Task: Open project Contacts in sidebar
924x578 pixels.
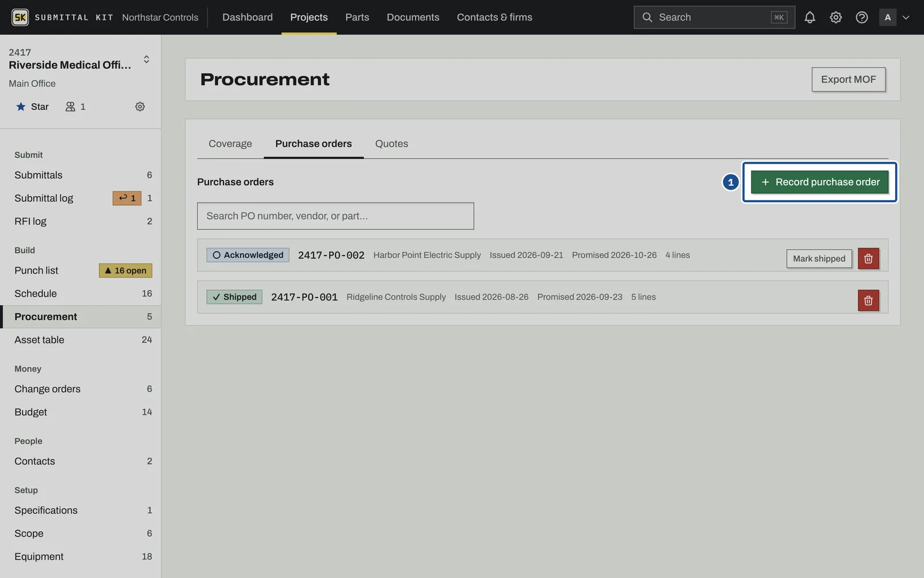Action: [81, 461]
